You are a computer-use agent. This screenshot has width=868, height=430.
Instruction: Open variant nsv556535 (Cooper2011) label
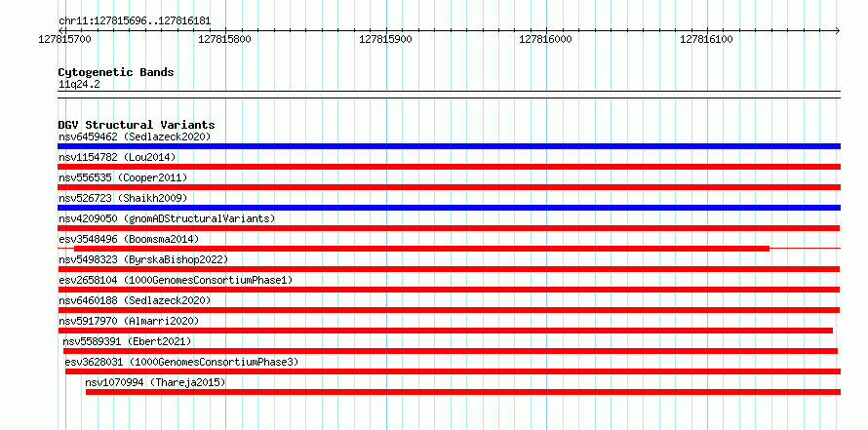point(123,177)
